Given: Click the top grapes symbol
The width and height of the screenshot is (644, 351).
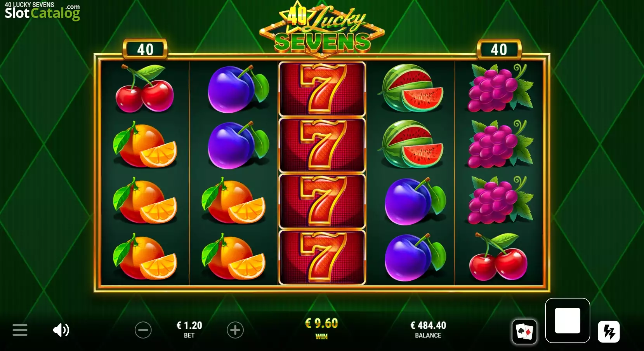Looking at the screenshot, I should (x=499, y=88).
